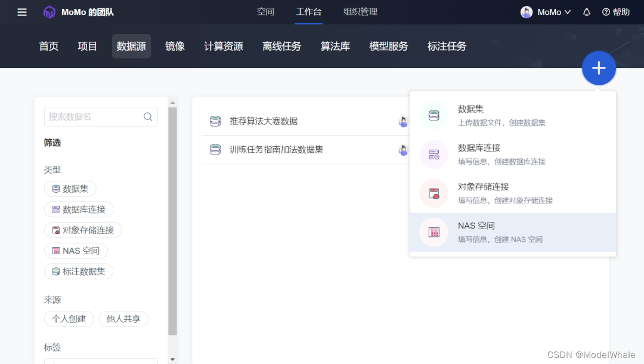
Task: Open the 推荐算法大赛数据 dataset
Action: (264, 121)
